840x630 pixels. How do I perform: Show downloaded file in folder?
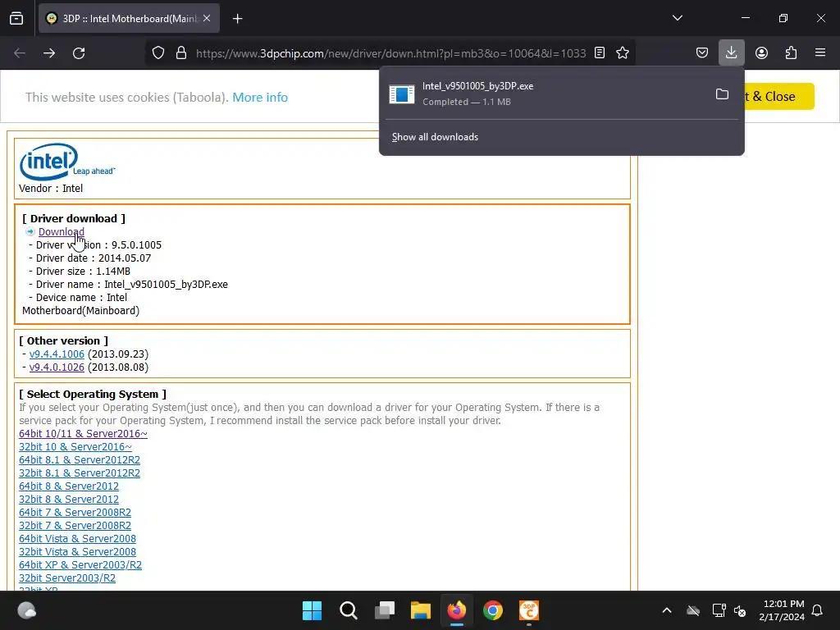pyautogui.click(x=722, y=94)
